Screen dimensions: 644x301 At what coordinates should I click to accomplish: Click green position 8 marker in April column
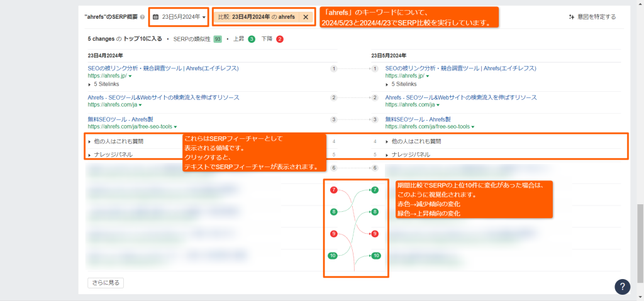click(x=334, y=212)
